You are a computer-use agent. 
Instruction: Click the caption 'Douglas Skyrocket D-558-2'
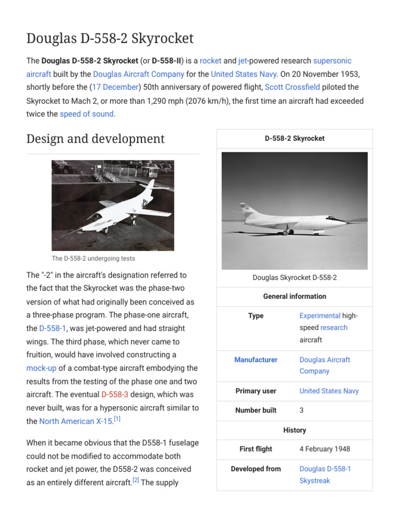click(295, 277)
